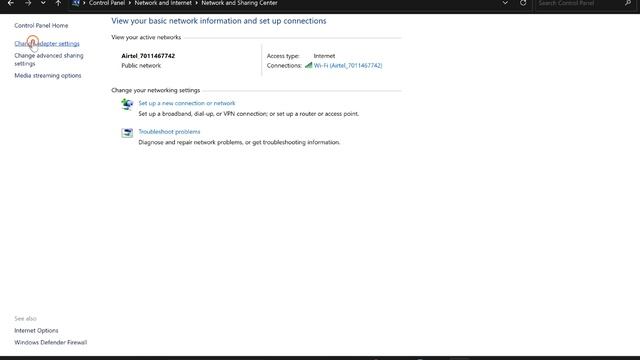The image size is (640, 360).
Task: Open Troubleshoot problems
Action: tap(169, 131)
